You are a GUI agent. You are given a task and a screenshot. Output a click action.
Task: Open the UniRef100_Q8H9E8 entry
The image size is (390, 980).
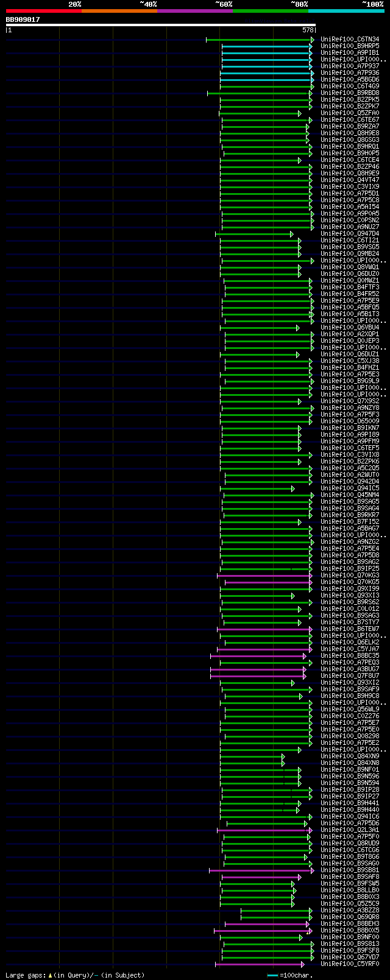(350, 133)
